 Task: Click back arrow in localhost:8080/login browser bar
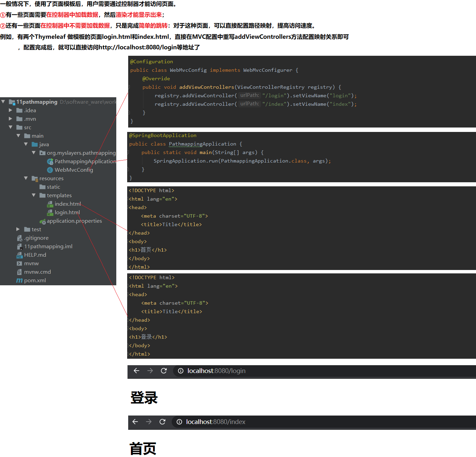point(136,371)
